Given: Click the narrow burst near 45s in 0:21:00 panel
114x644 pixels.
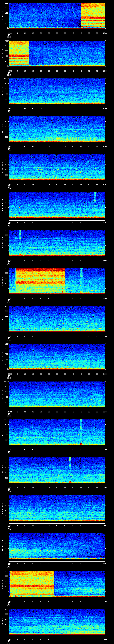Looking at the screenshot, I should 81,272.
